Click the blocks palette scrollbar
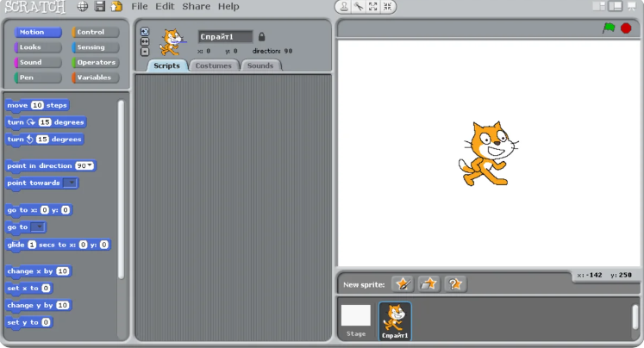This screenshot has height=348, width=644. coord(121,190)
